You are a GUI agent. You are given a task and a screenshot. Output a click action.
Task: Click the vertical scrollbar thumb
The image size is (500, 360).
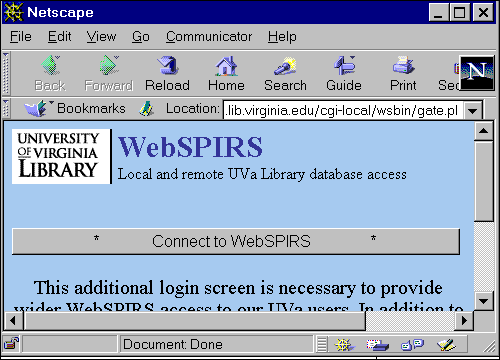click(x=484, y=181)
